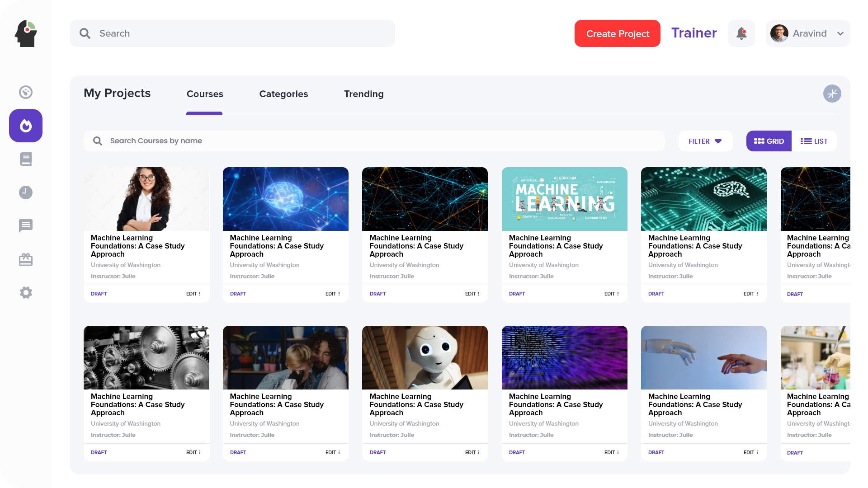This screenshot has height=488, width=868.
Task: Switch to GRID view
Action: [769, 141]
